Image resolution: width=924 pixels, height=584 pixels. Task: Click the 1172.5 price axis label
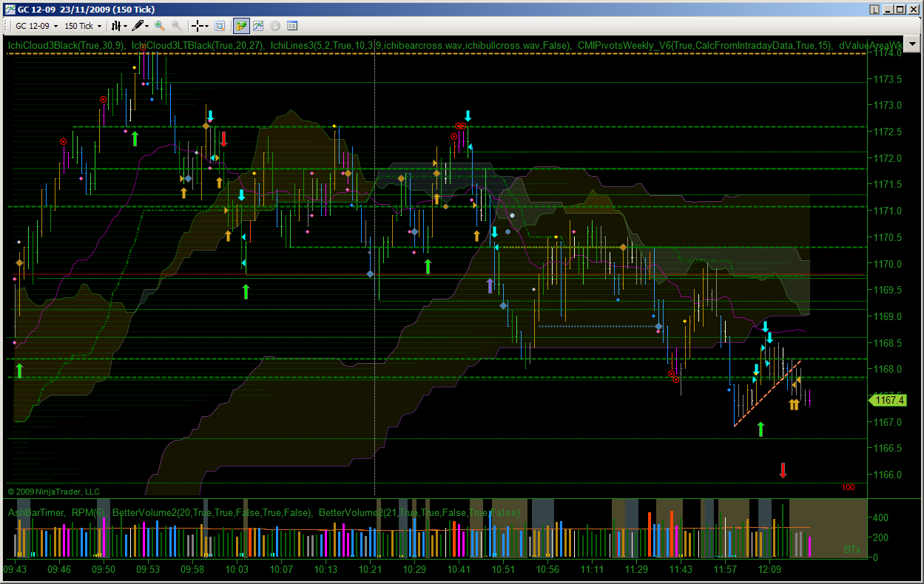tap(888, 132)
